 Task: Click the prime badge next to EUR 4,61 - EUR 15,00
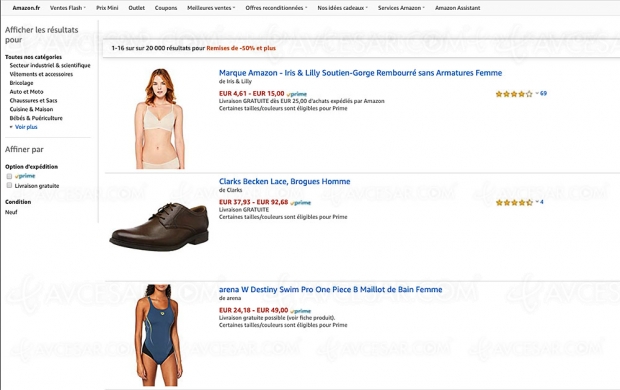point(297,94)
